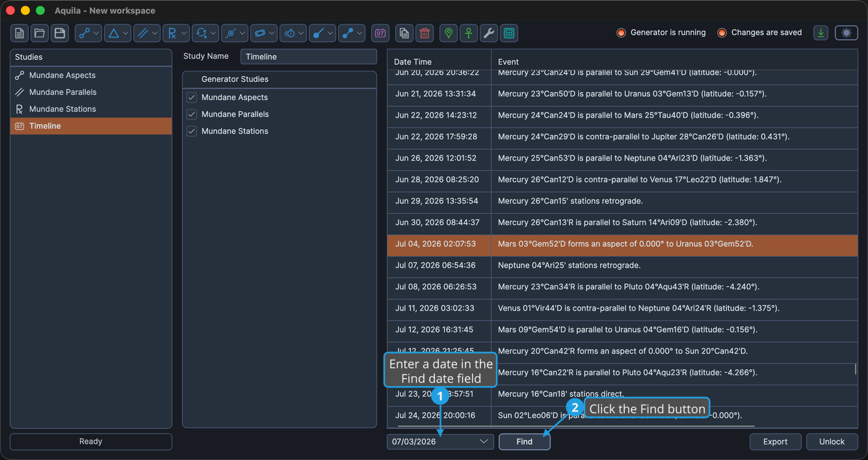868x460 pixels.
Task: Select the orbit ellipse study icon
Action: click(x=259, y=33)
